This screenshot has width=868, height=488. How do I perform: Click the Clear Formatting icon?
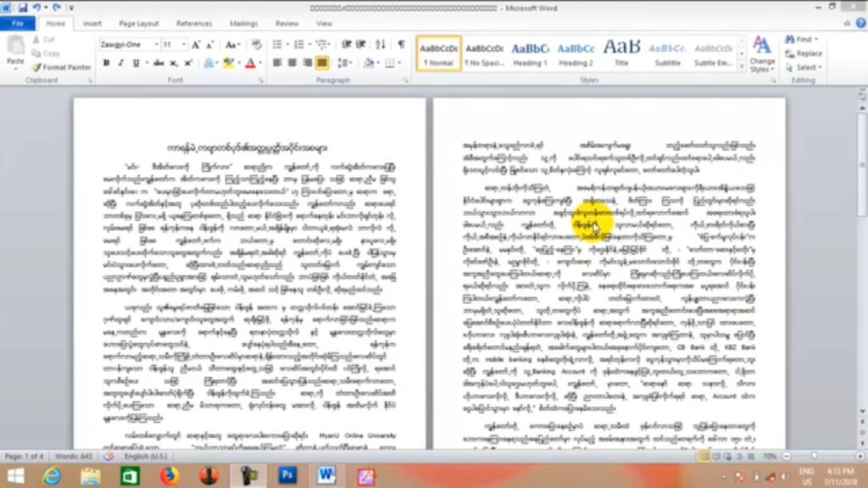tap(256, 45)
